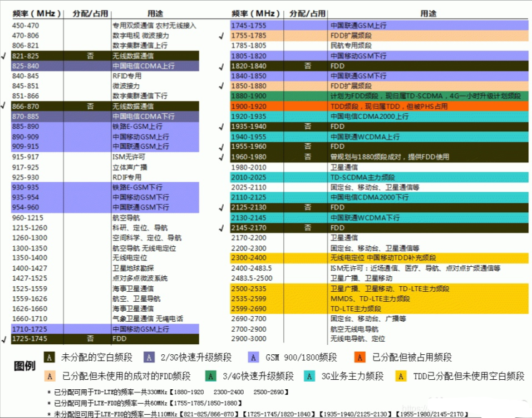Toggle the checkmark beside band 821-825
This screenshot has width=532, height=418.
pyautogui.click(x=4, y=56)
